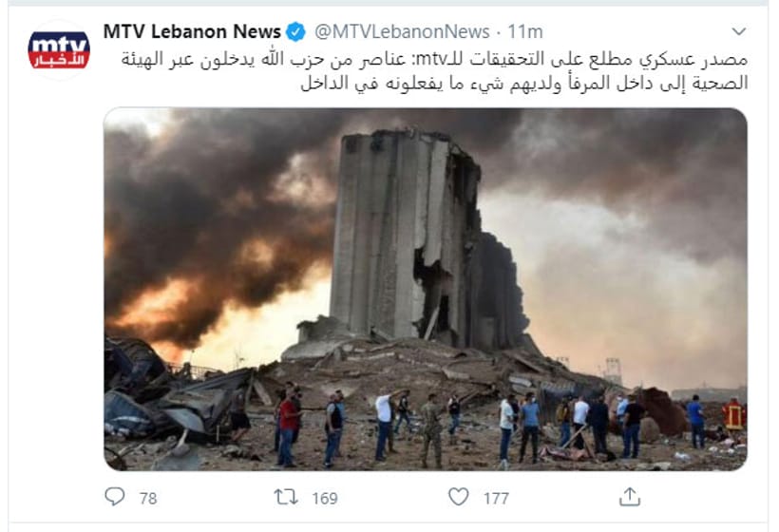Expand the tweet options chevron
The width and height of the screenshot is (779, 532).
739,31
